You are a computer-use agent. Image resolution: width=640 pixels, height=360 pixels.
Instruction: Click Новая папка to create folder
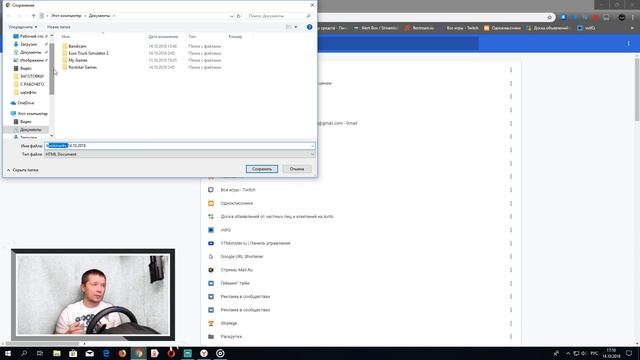point(59,27)
